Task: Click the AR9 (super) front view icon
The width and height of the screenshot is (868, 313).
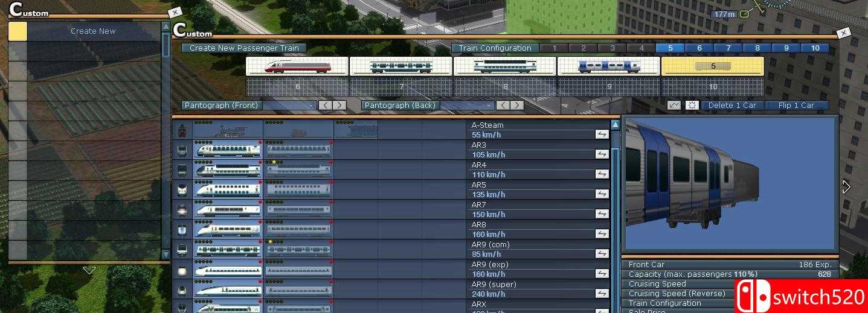Action: click(182, 289)
